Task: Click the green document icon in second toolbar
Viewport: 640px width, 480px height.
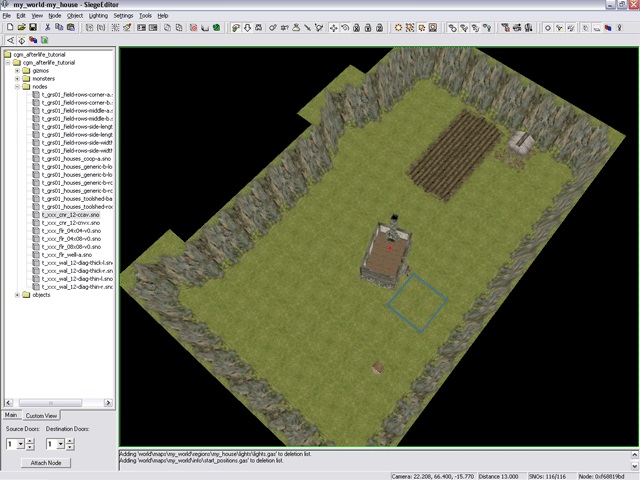Action: pos(44,40)
